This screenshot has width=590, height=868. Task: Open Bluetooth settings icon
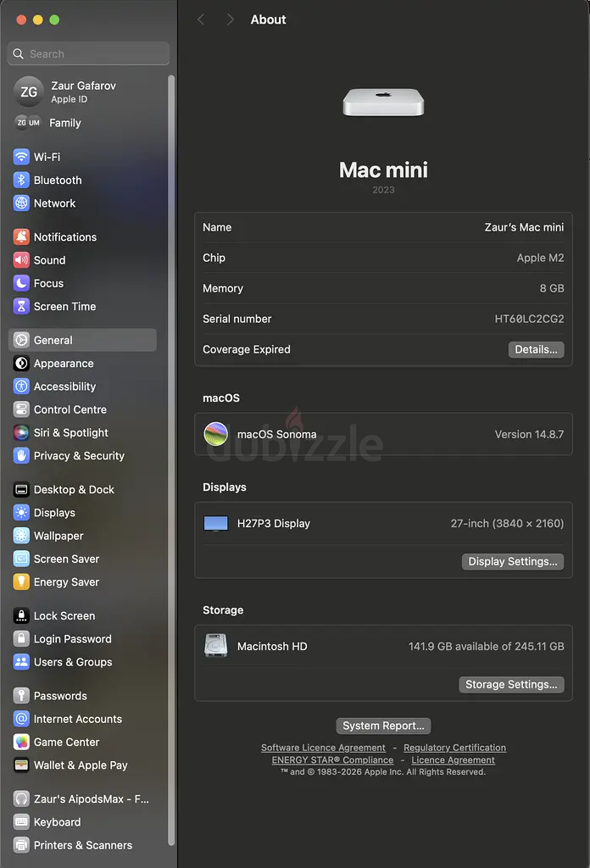(x=21, y=180)
